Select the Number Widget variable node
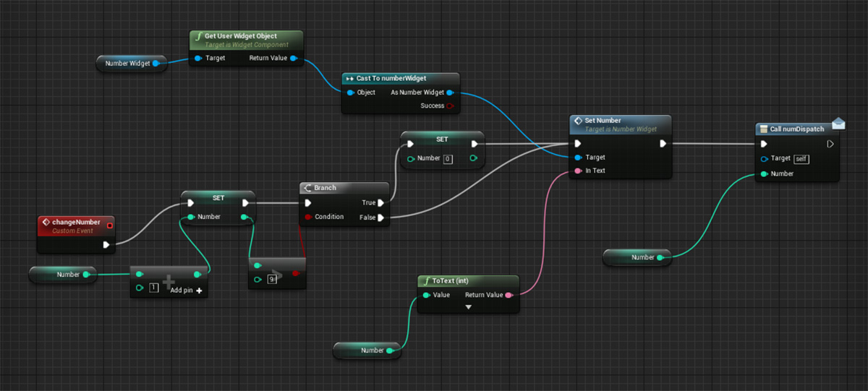The height and width of the screenshot is (391, 868). click(x=131, y=64)
